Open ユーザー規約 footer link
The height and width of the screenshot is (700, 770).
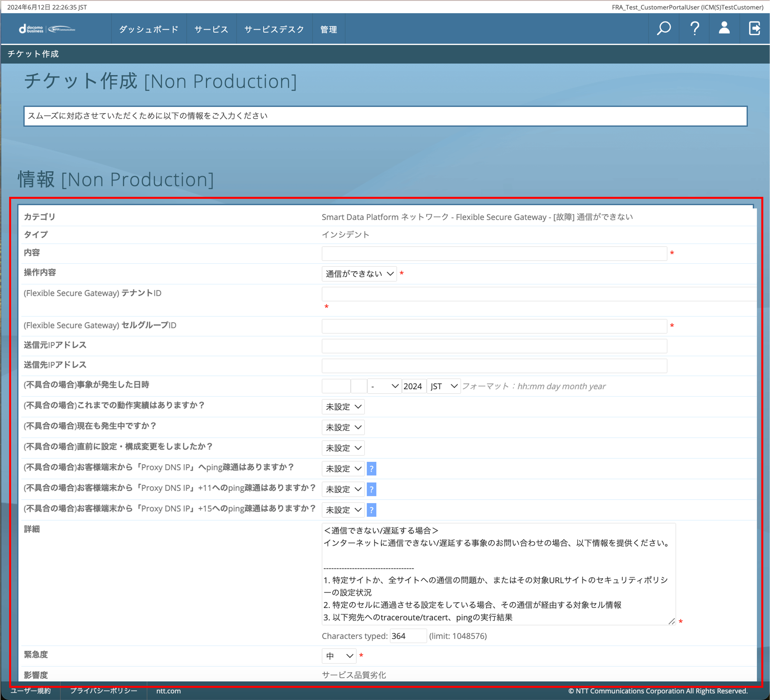[x=31, y=691]
